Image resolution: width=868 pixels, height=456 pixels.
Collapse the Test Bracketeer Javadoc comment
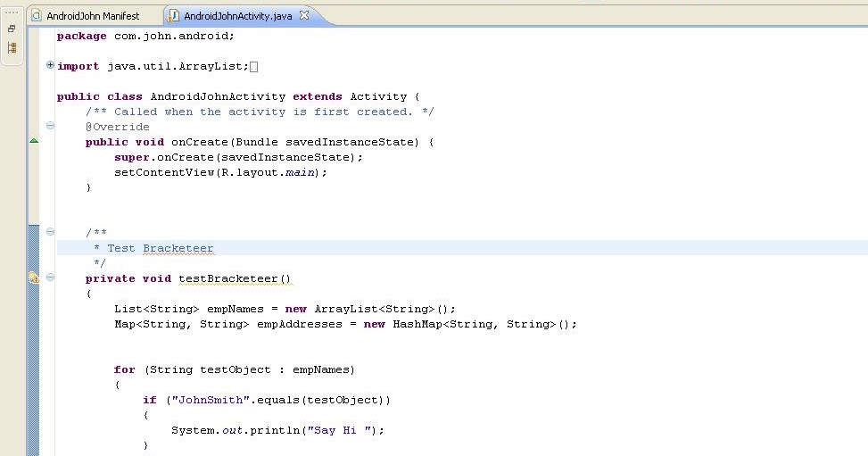50,232
